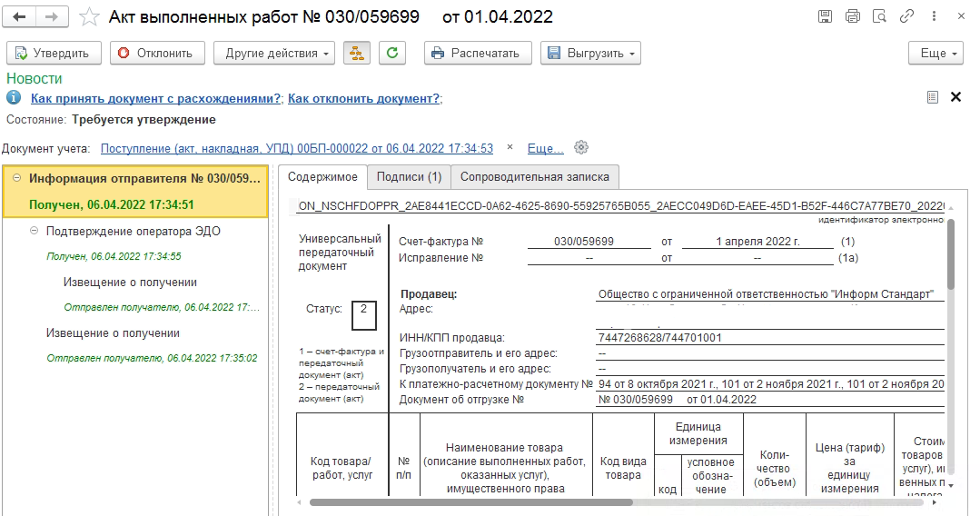The width and height of the screenshot is (980, 516).
Task: Open the Еще menu in toolbar
Action: point(935,54)
